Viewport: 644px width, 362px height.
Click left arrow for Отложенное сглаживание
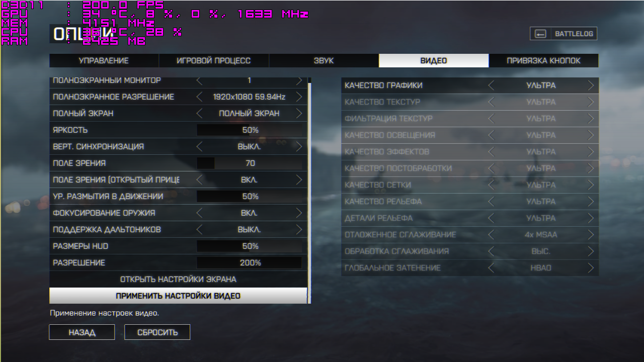491,235
